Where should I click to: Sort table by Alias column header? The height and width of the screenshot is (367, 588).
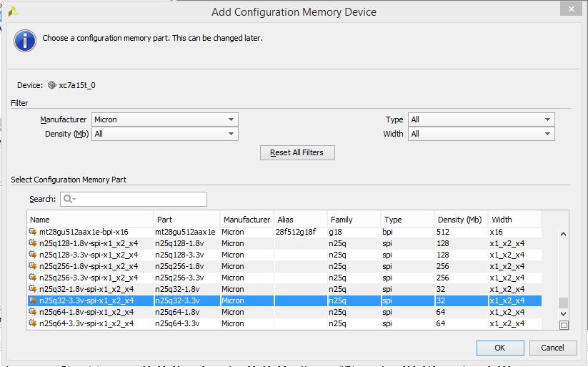pyautogui.click(x=301, y=220)
